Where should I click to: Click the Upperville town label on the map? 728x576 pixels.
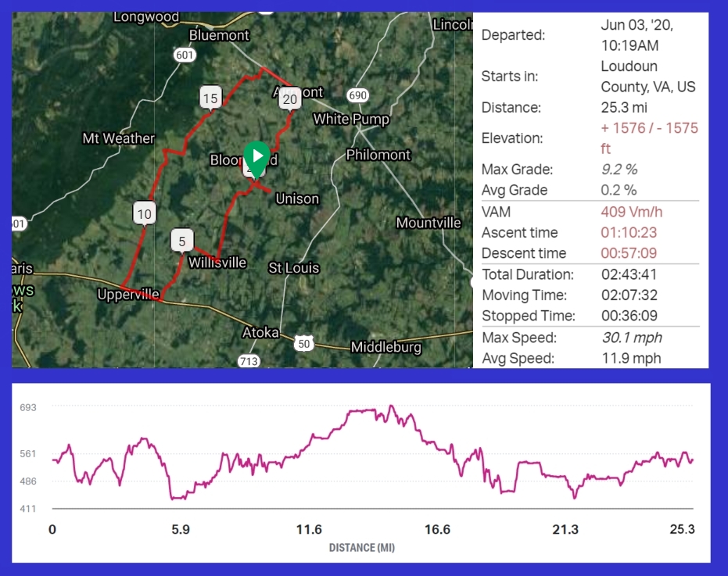click(x=128, y=294)
